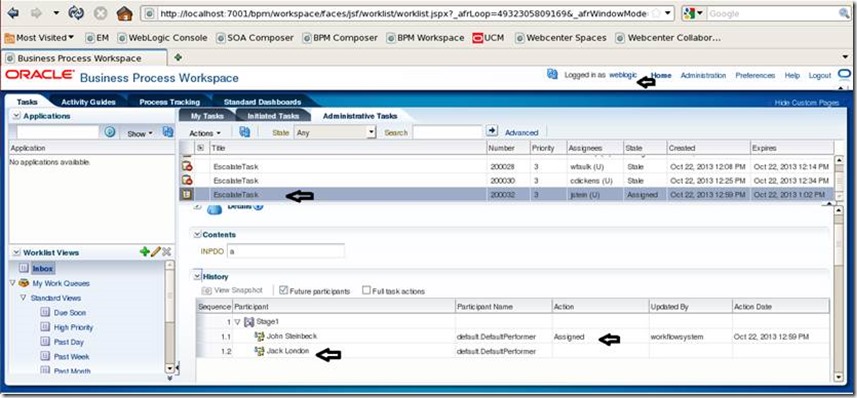Add a worklist view with green plus
Image resolution: width=857 pixels, height=398 pixels.
click(x=144, y=251)
